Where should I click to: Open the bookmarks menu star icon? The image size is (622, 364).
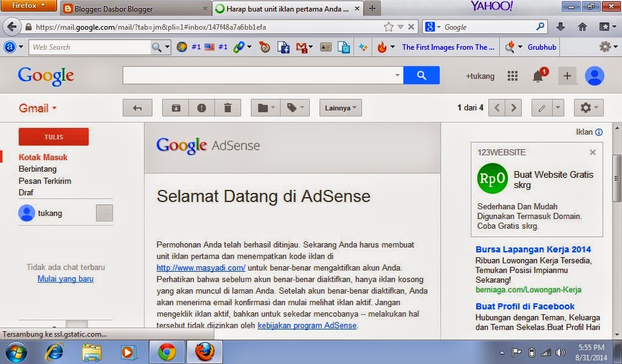click(x=604, y=27)
